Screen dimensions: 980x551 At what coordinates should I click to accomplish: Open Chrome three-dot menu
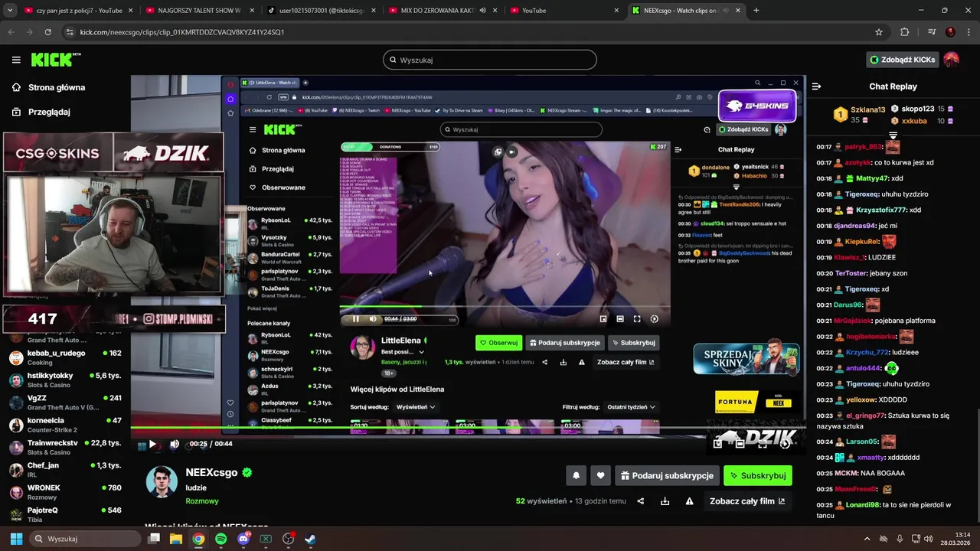[x=968, y=32]
